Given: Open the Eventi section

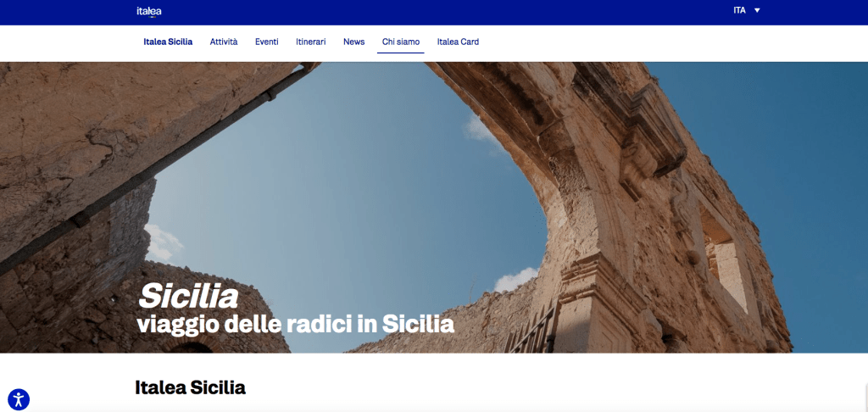Looking at the screenshot, I should pos(267,42).
